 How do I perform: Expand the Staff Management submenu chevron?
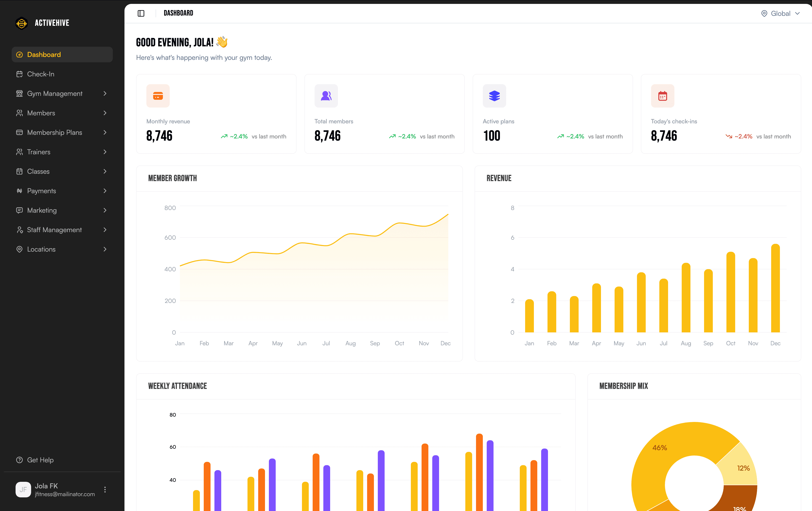click(x=105, y=230)
